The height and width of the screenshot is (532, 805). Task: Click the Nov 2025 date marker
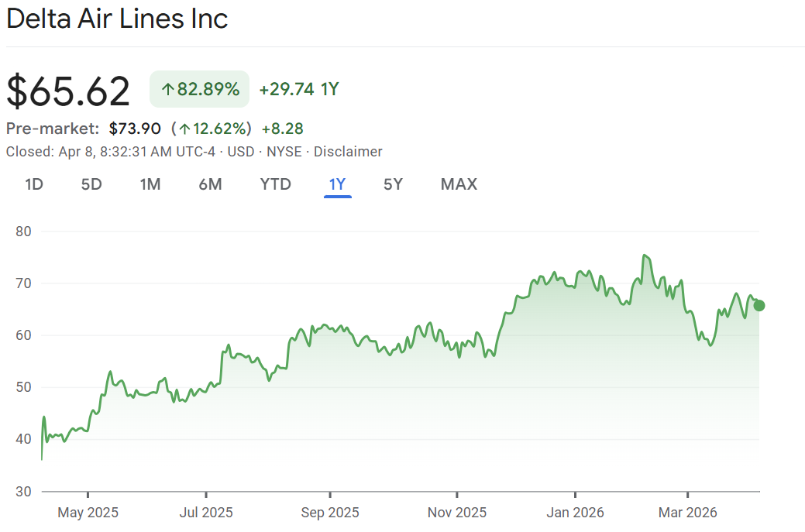(x=457, y=513)
